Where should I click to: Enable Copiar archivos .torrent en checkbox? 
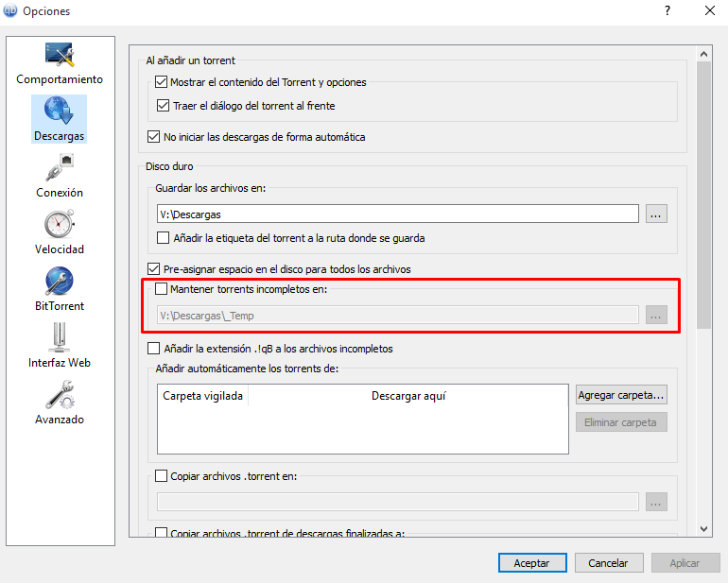pyautogui.click(x=161, y=476)
